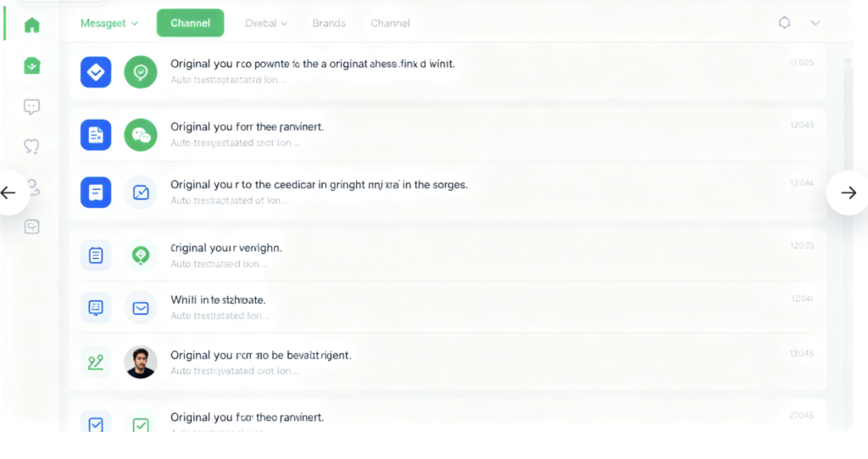Click the green checkbox icon in bottom row
Image resolution: width=868 pixels, height=459 pixels.
click(x=141, y=424)
